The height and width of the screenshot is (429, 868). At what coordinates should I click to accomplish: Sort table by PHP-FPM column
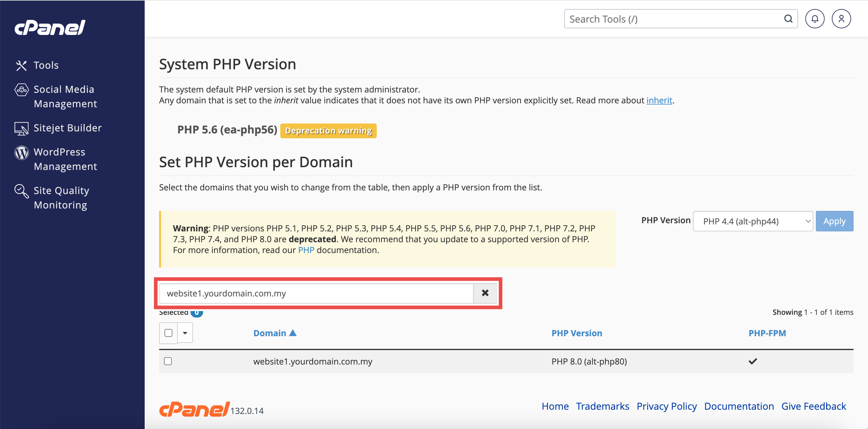click(x=767, y=333)
